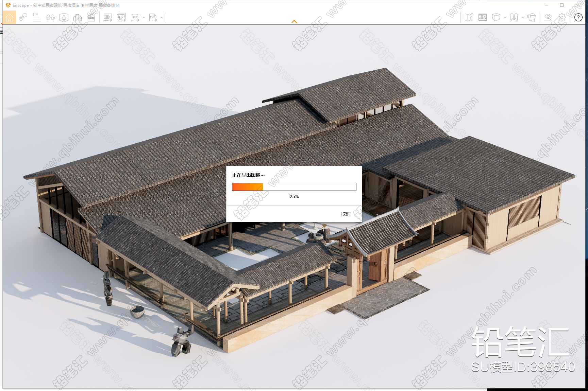Open Collaborative Annotations pin icon
This screenshot has height=391, width=588.
point(23,17)
